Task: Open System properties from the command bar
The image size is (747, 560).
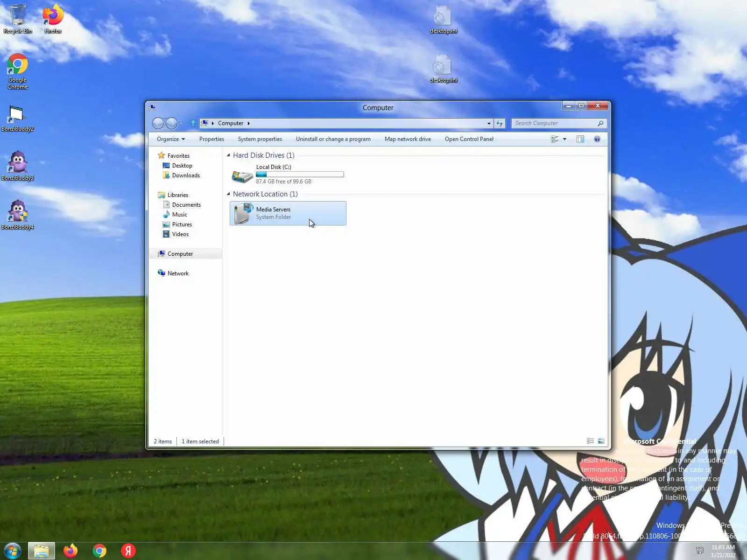Action: pyautogui.click(x=260, y=139)
